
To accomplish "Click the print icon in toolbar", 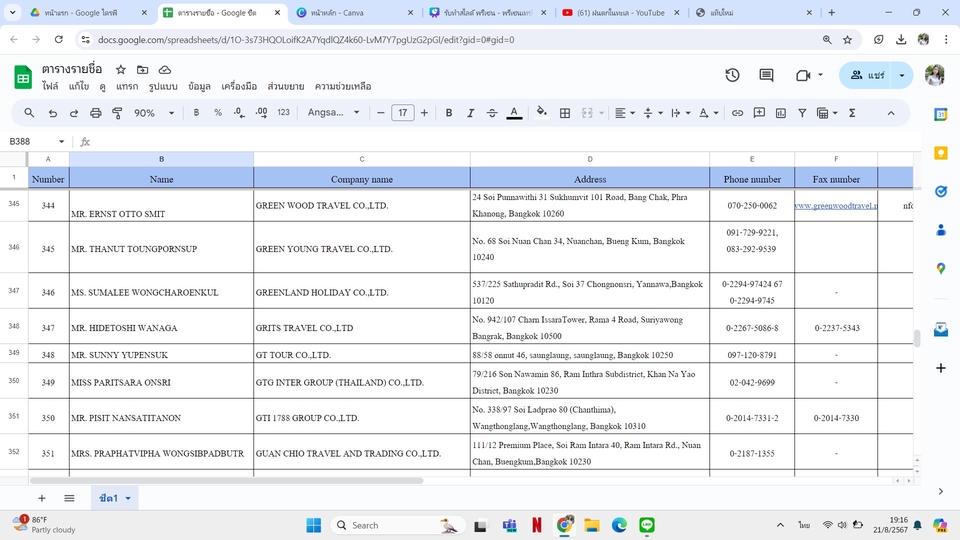I will [x=96, y=113].
